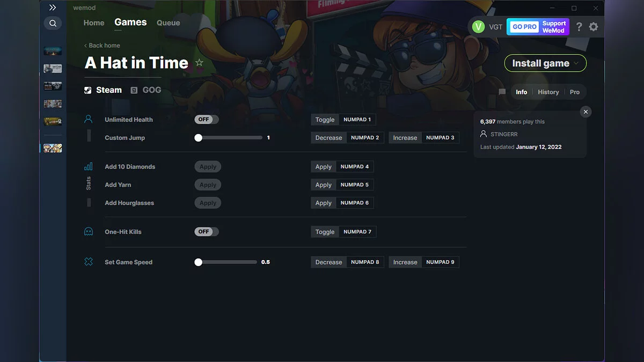Click Back home link

pos(101,45)
